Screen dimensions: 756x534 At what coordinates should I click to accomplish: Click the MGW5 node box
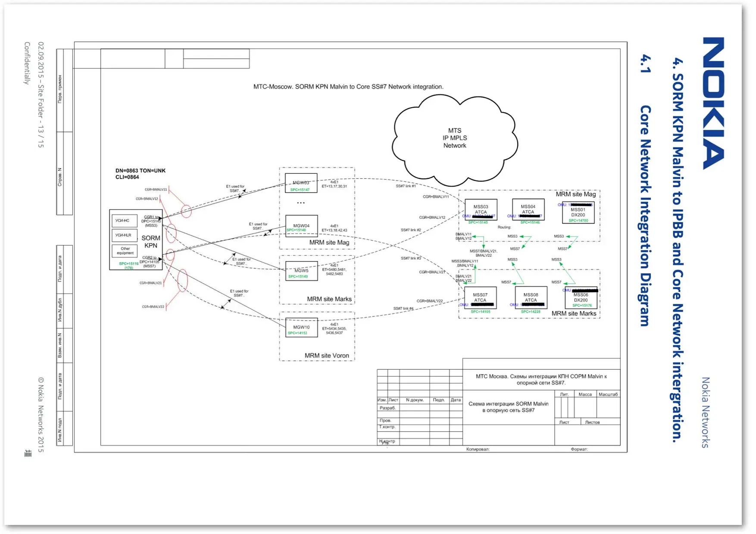coord(301,271)
